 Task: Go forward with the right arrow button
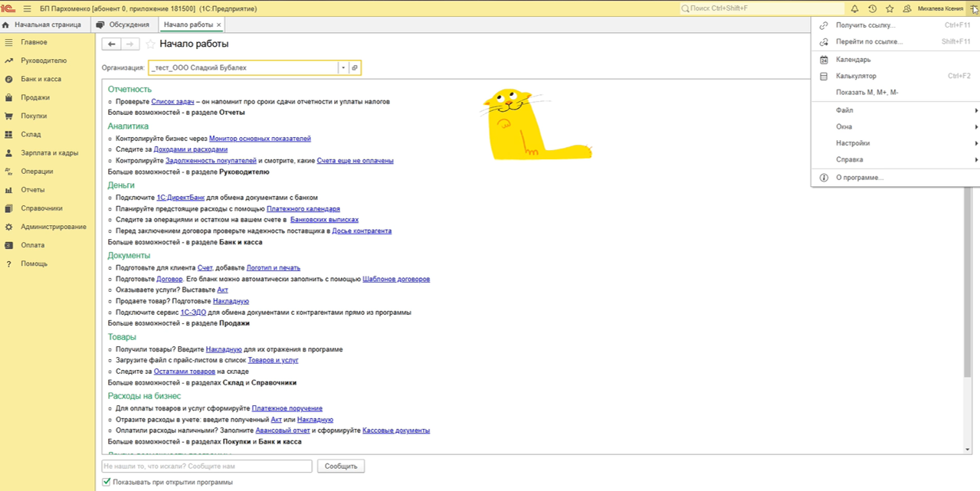(x=130, y=44)
